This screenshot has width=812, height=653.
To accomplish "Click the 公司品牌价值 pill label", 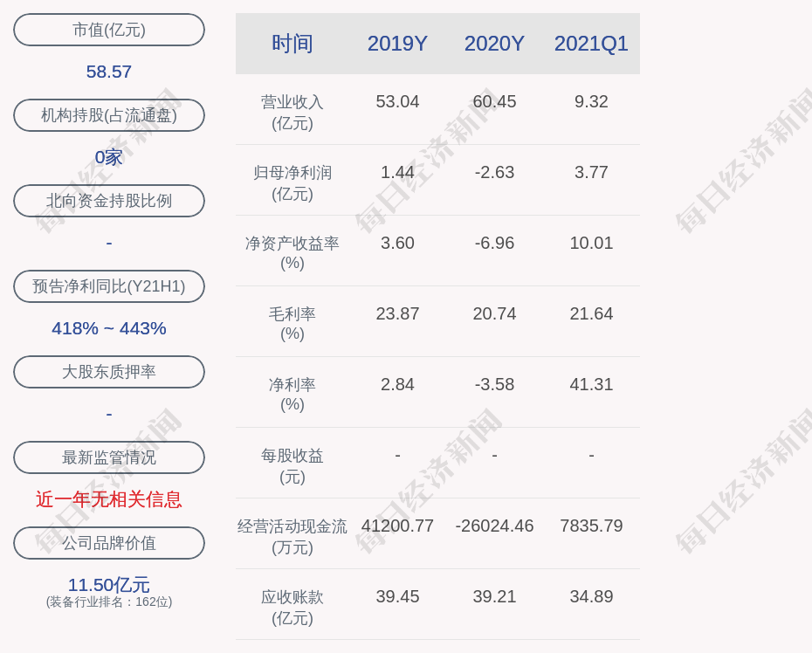I will [109, 543].
